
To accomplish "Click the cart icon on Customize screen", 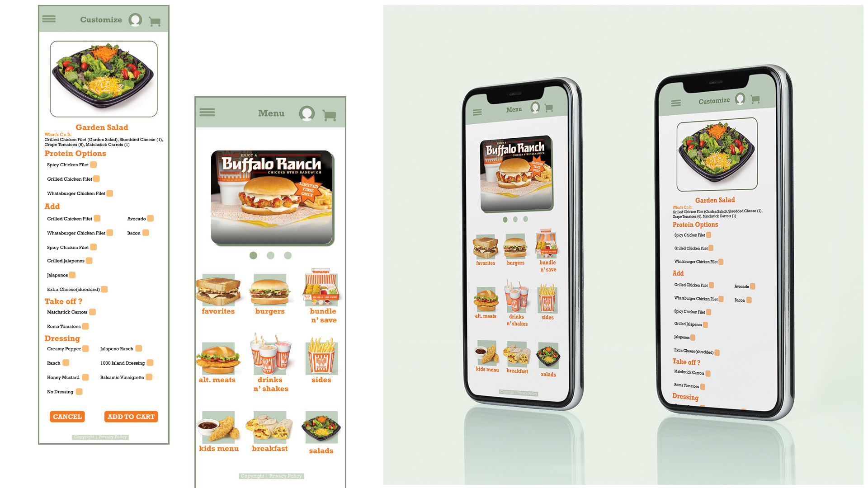I will tap(154, 21).
